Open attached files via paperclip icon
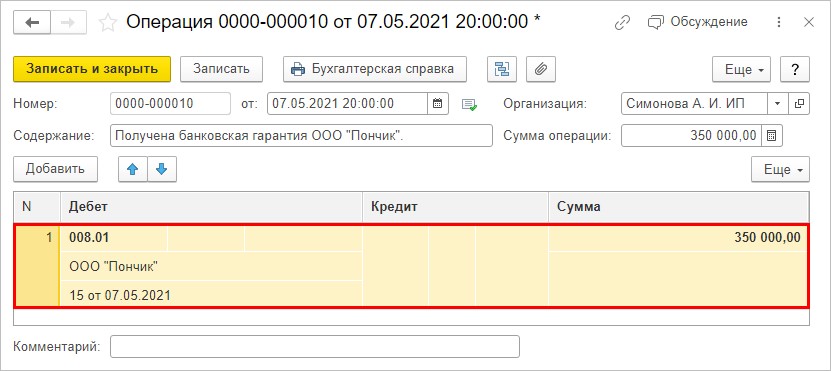This screenshot has height=371, width=831. click(541, 69)
